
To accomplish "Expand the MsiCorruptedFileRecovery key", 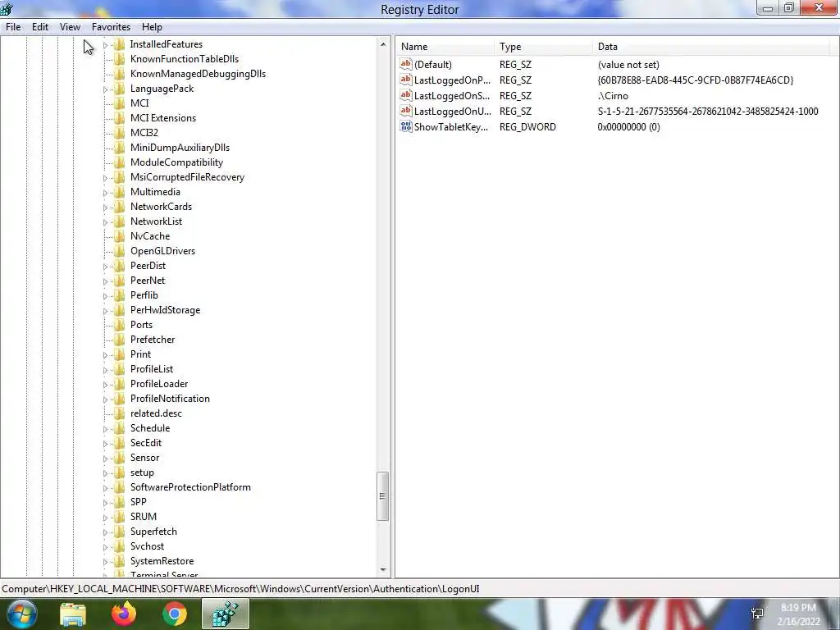I will (106, 178).
